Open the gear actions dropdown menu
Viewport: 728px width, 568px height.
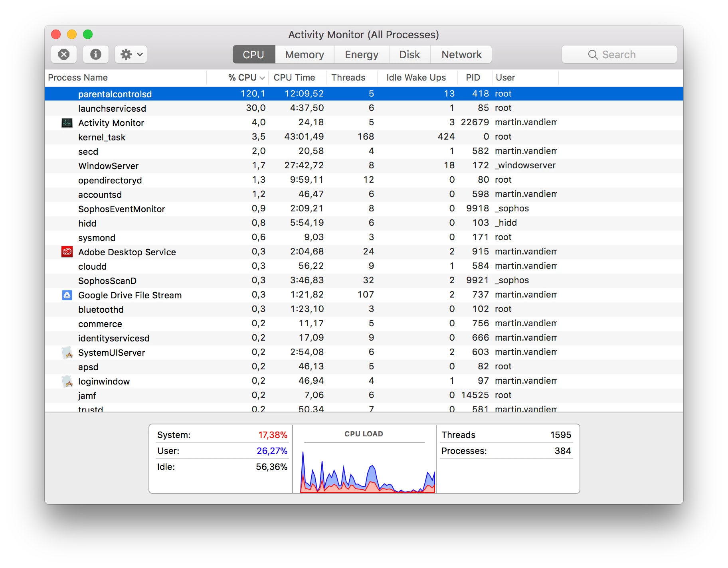(131, 54)
